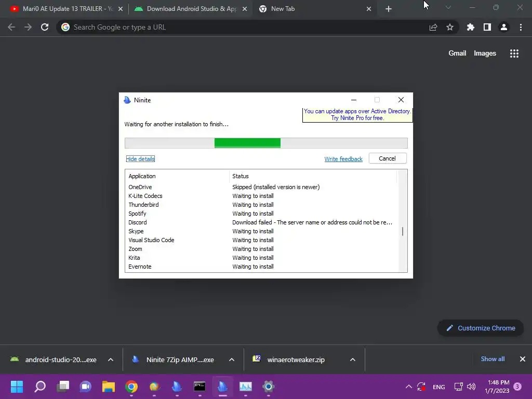Screen dimensions: 532x399
Task: Click the Ninite green progress bar
Action: coord(247,143)
